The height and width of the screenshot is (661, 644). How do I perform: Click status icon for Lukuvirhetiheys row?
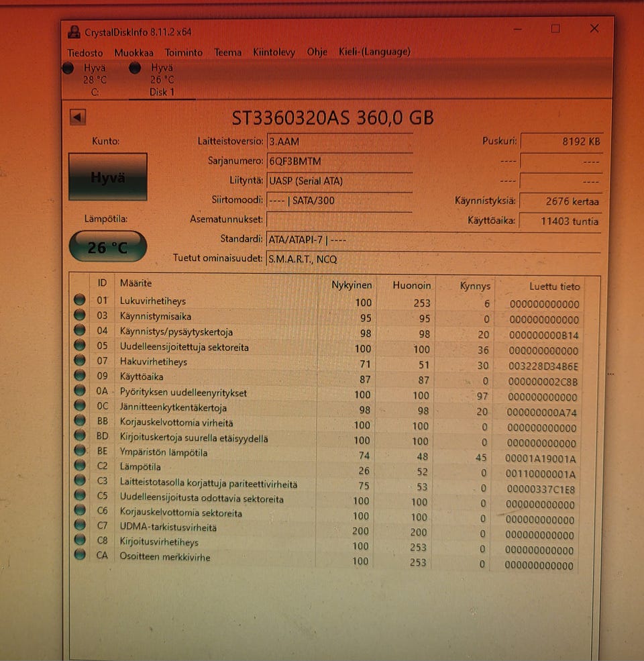click(x=80, y=300)
